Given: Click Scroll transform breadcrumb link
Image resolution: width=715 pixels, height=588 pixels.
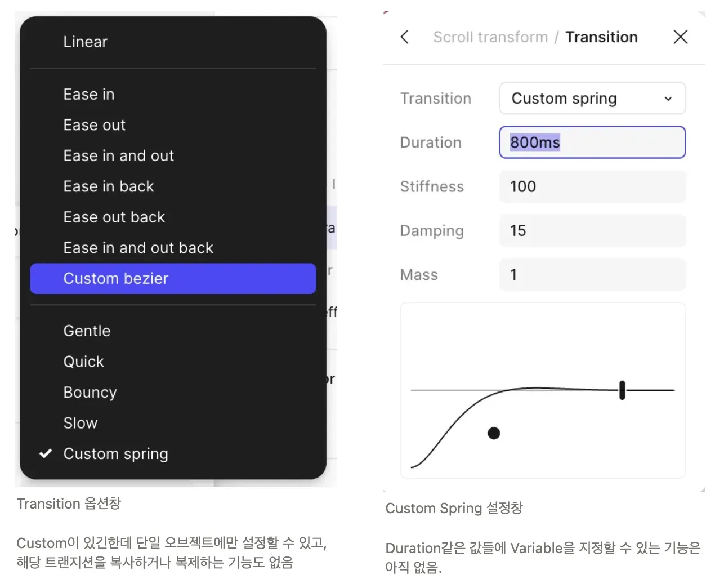Looking at the screenshot, I should click(490, 37).
